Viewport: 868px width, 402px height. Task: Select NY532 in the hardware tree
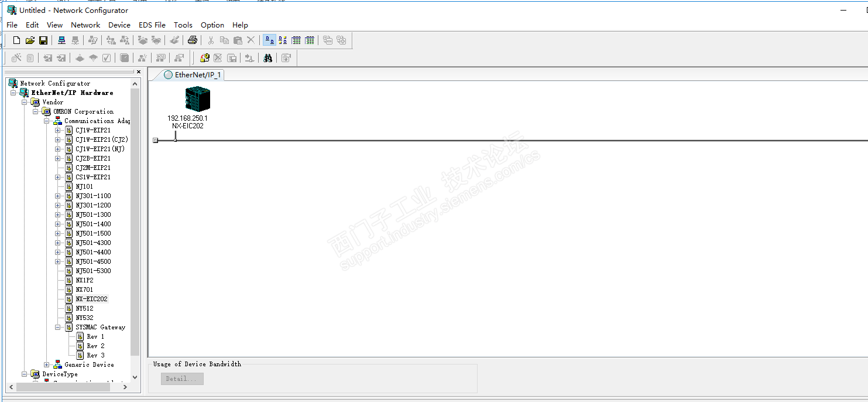point(84,318)
